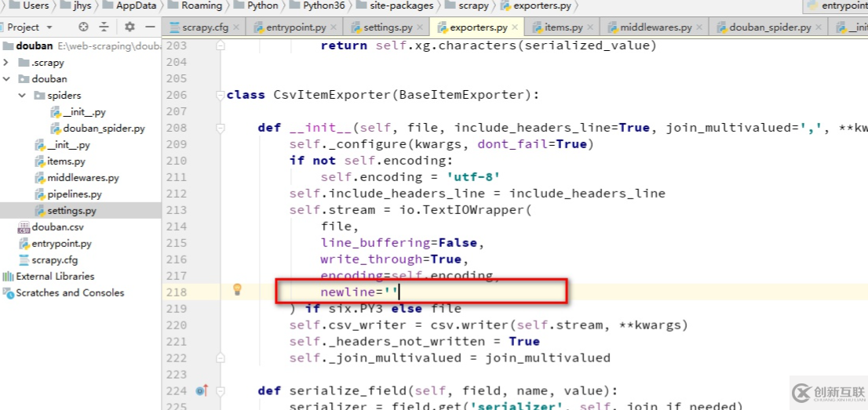This screenshot has height=410, width=868.
Task: Click the Users breadcrumb
Action: point(30,5)
